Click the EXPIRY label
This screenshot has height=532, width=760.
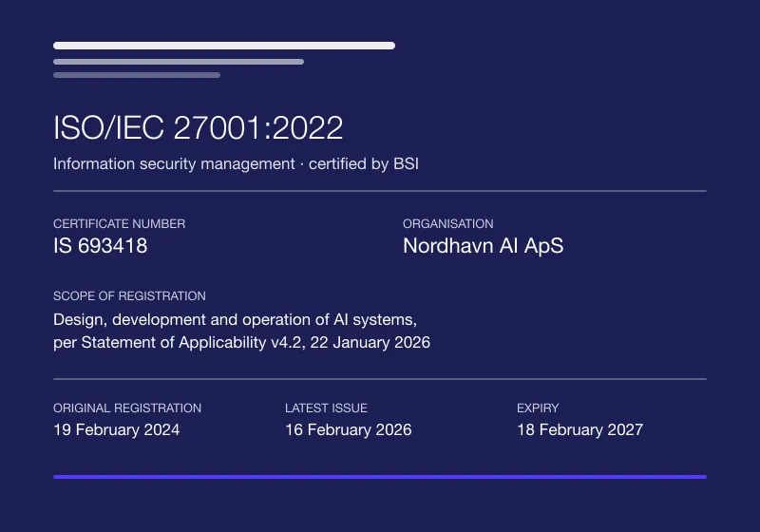point(538,408)
